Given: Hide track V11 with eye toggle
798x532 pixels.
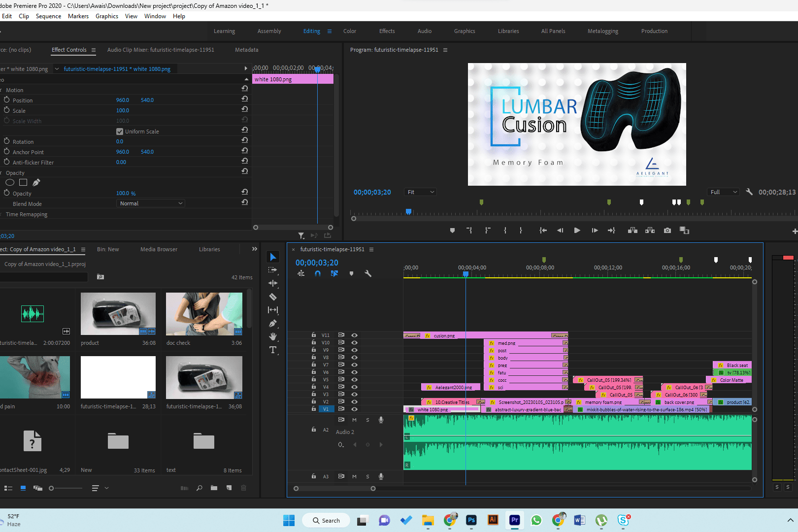Looking at the screenshot, I should (x=354, y=335).
